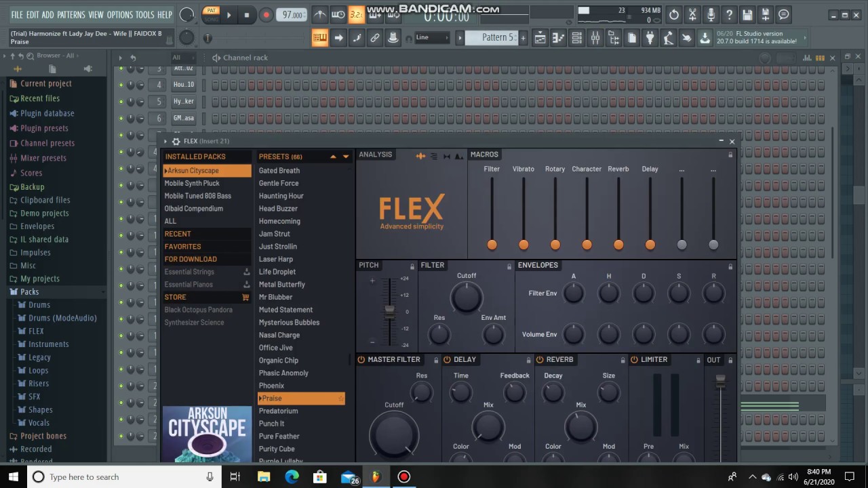Toggle the Filter section lock
Viewport: 868px width, 488px height.
click(509, 266)
